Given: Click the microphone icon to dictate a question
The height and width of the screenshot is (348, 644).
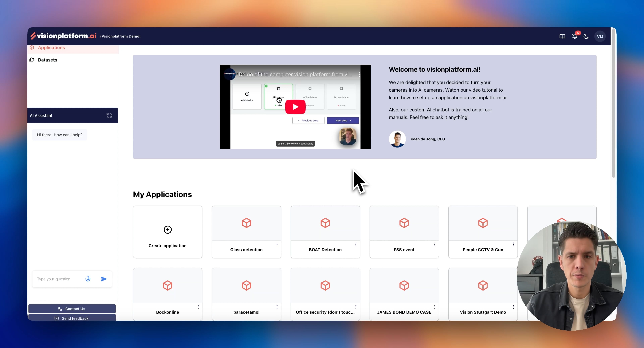Looking at the screenshot, I should 88,279.
